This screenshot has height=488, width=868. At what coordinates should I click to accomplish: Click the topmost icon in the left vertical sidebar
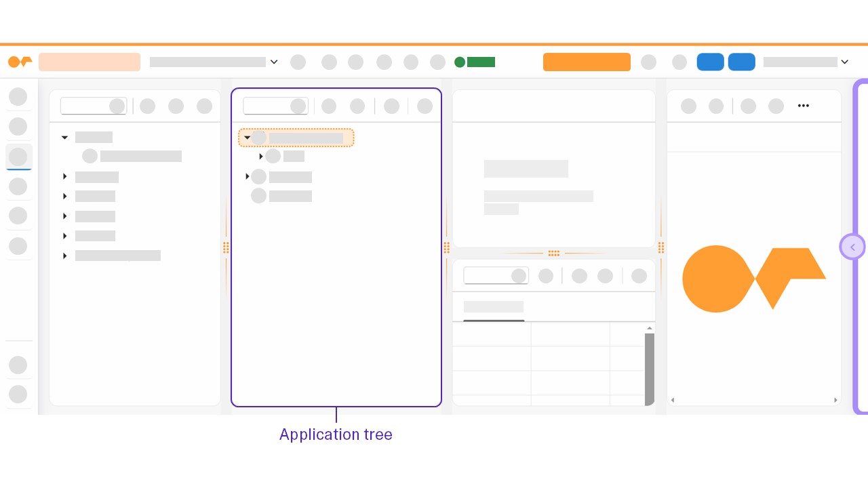[18, 96]
